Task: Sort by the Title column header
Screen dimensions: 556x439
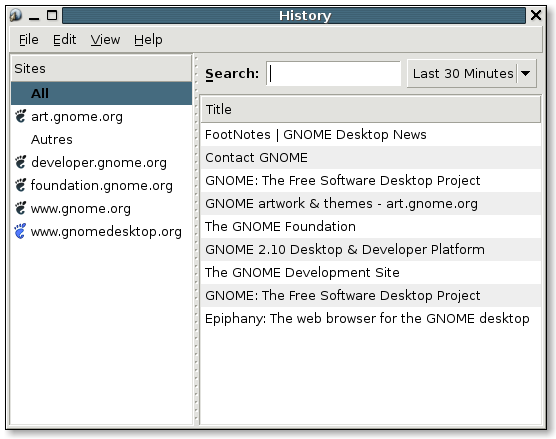Action: coord(371,109)
